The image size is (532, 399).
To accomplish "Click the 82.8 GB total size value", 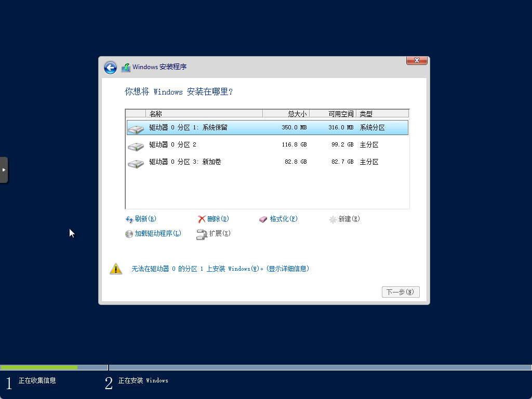I will (296, 162).
